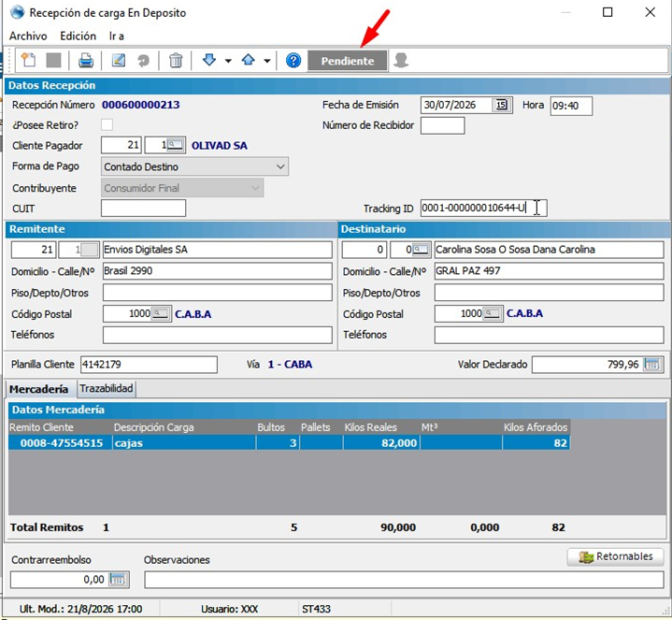Click the Print toolbar icon

coord(86,61)
